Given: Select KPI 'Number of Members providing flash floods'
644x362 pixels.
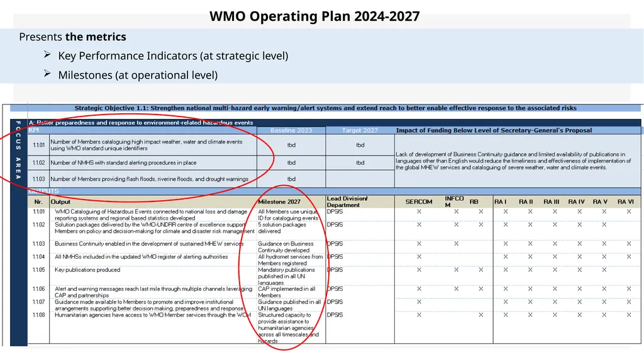Looking at the screenshot, I should (150, 179).
